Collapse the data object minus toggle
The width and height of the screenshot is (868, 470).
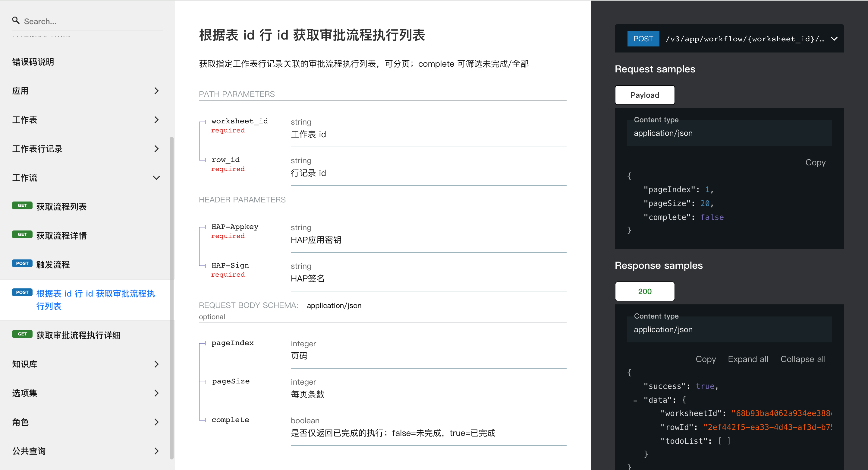(635, 401)
